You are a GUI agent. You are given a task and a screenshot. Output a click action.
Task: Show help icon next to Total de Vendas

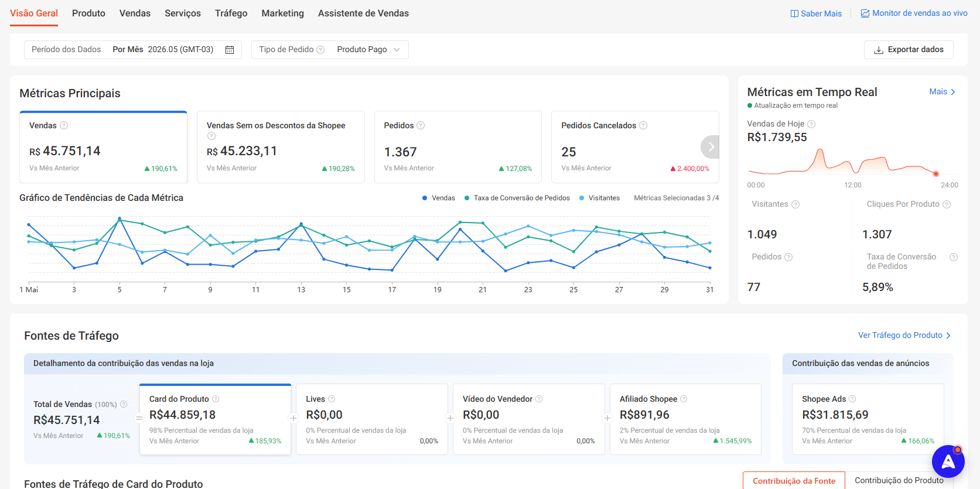tap(124, 404)
